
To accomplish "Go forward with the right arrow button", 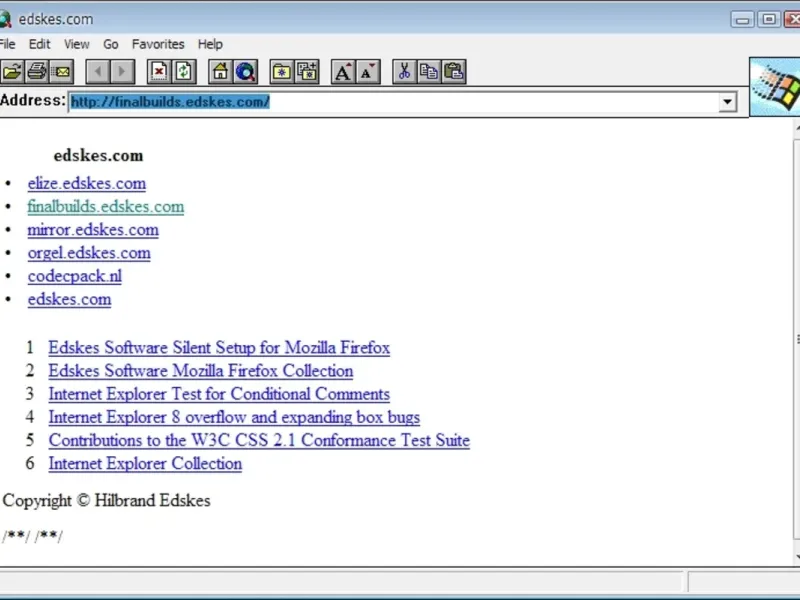I will click(122, 71).
